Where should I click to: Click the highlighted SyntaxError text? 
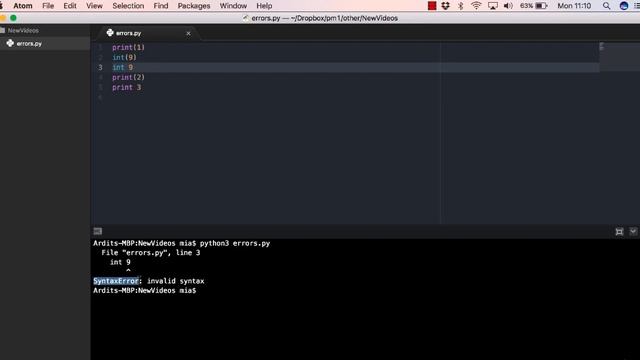point(116,281)
